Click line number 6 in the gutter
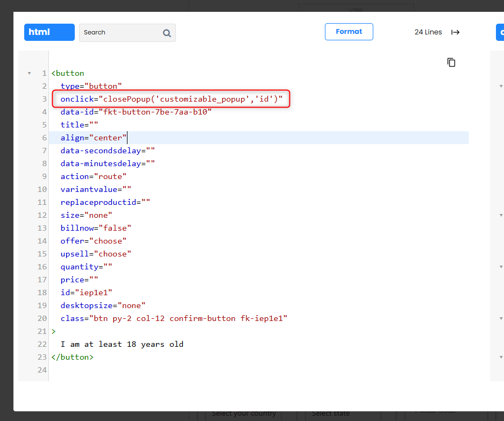Image resolution: width=504 pixels, height=421 pixels. pyautogui.click(x=44, y=138)
